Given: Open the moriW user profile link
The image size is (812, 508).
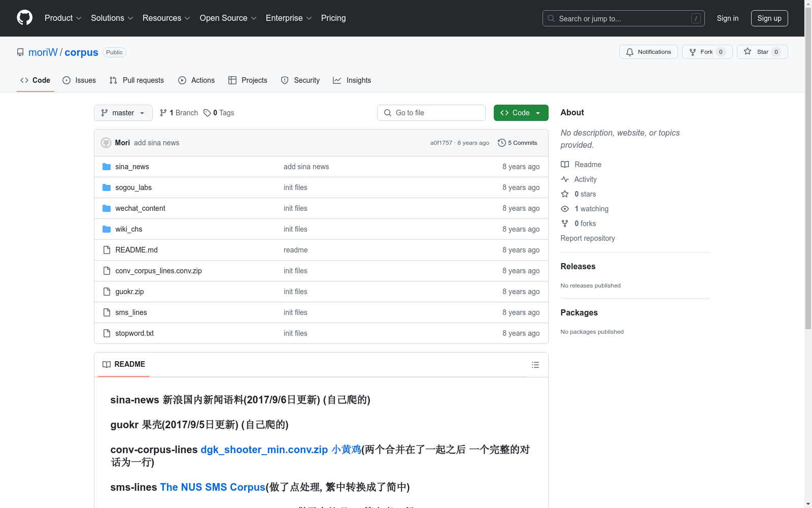Looking at the screenshot, I should tap(43, 52).
